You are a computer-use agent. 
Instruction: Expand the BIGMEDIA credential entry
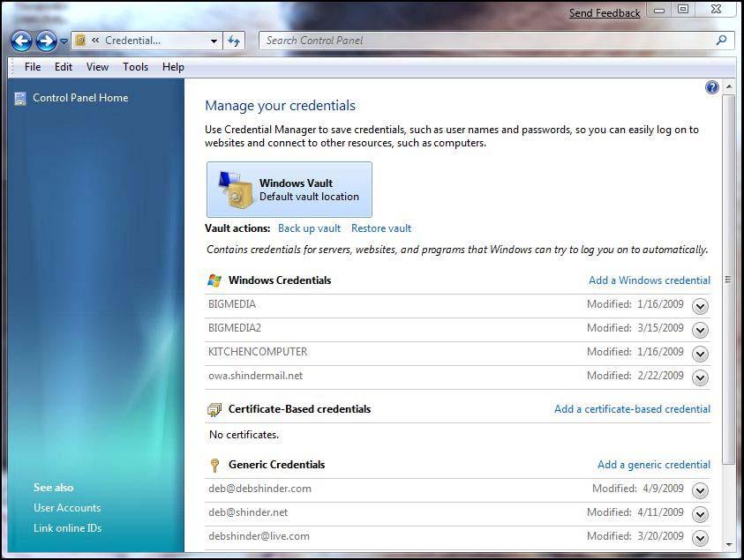click(x=701, y=306)
